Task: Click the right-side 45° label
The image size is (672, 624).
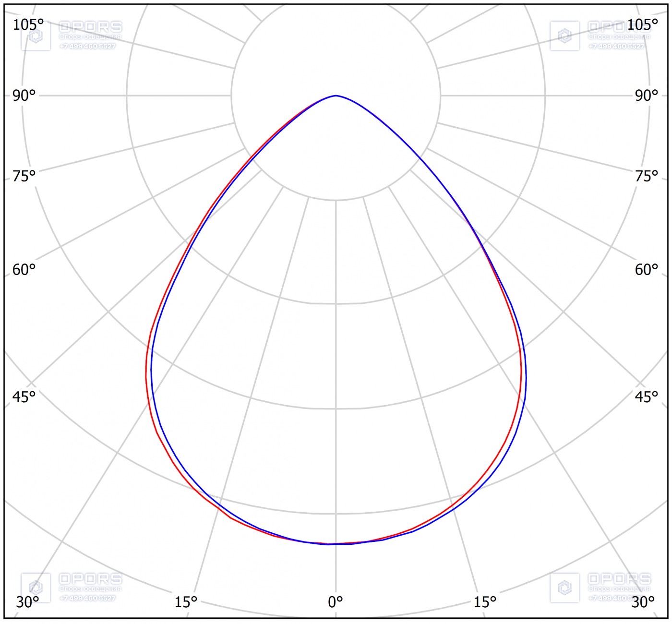Action: tap(647, 397)
